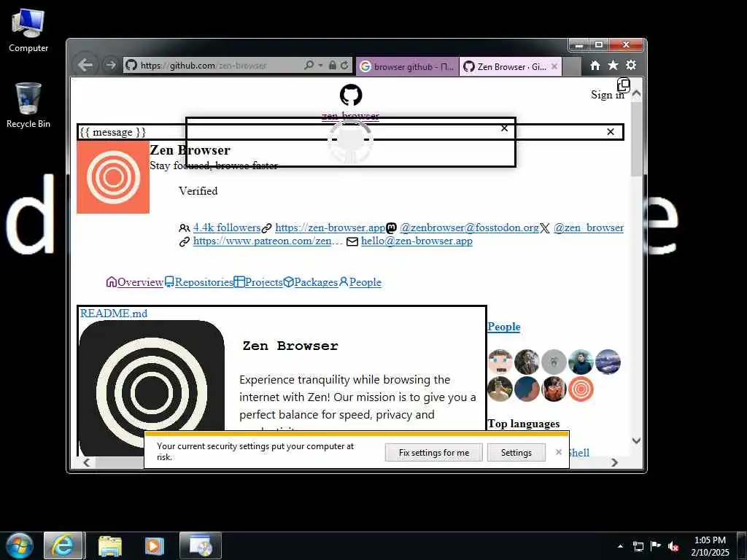747x560 pixels.
Task: Click the clock showing 1:05 PM
Action: (x=710, y=546)
